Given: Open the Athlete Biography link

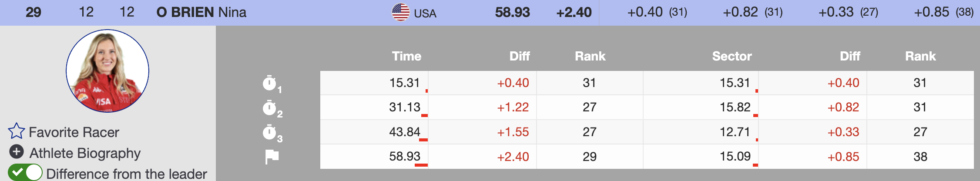Looking at the screenshot, I should click(x=85, y=153).
